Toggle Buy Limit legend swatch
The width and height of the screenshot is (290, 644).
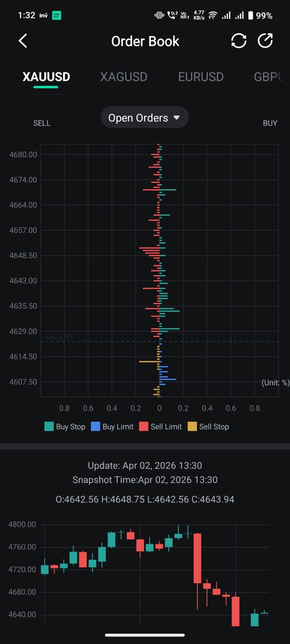pyautogui.click(x=96, y=426)
